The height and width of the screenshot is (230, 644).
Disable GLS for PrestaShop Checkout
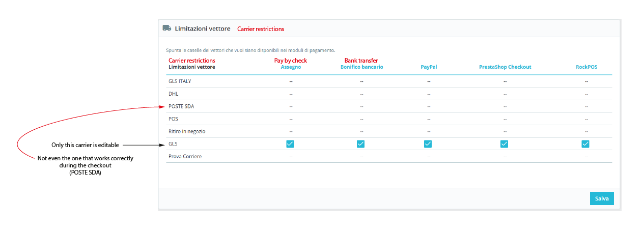(505, 144)
